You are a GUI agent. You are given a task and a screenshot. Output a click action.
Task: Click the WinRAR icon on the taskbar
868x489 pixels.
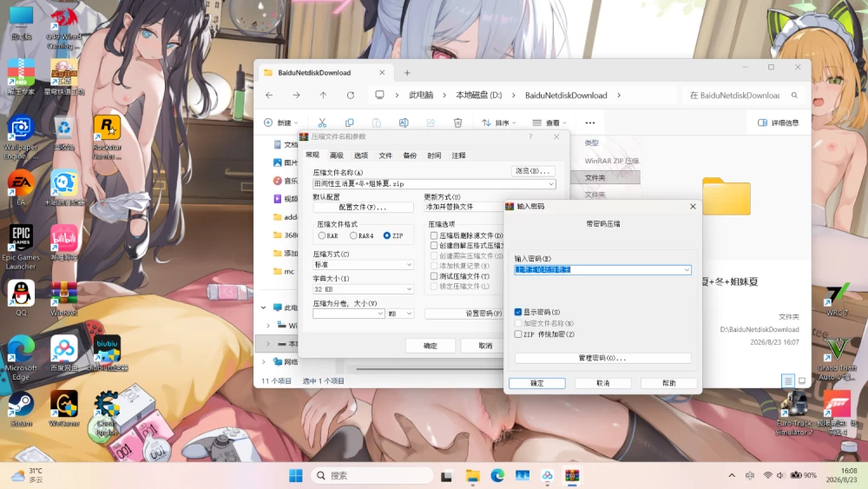pos(572,476)
